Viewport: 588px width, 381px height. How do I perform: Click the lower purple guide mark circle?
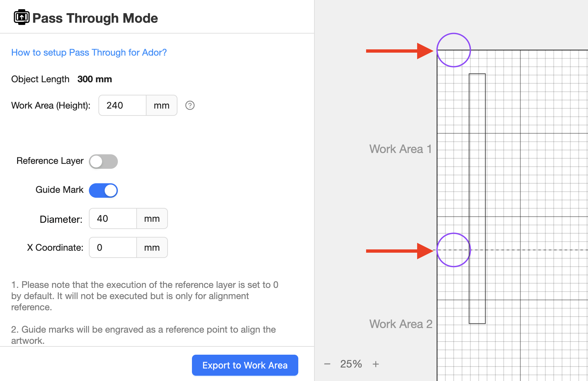click(454, 250)
